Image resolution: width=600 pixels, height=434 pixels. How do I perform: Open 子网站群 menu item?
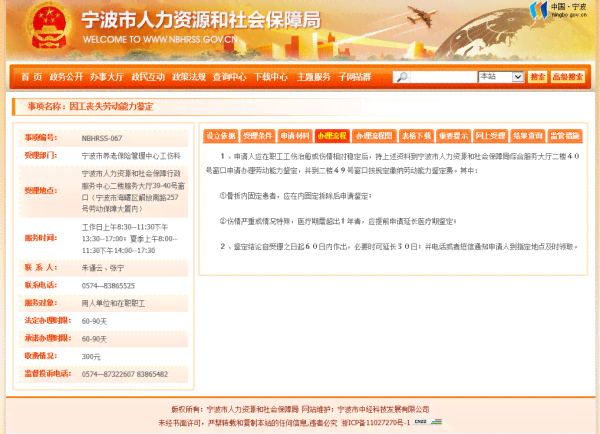click(x=355, y=77)
